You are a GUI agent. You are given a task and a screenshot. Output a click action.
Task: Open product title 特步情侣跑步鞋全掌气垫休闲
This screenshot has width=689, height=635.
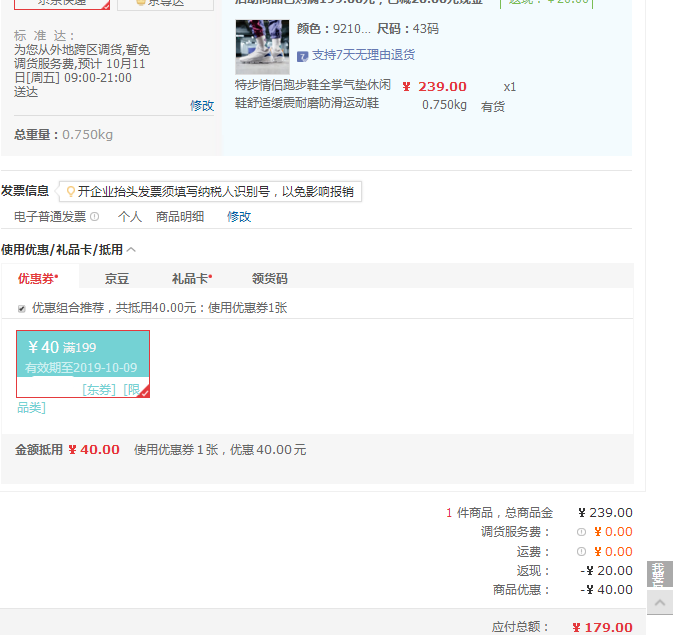coord(312,85)
